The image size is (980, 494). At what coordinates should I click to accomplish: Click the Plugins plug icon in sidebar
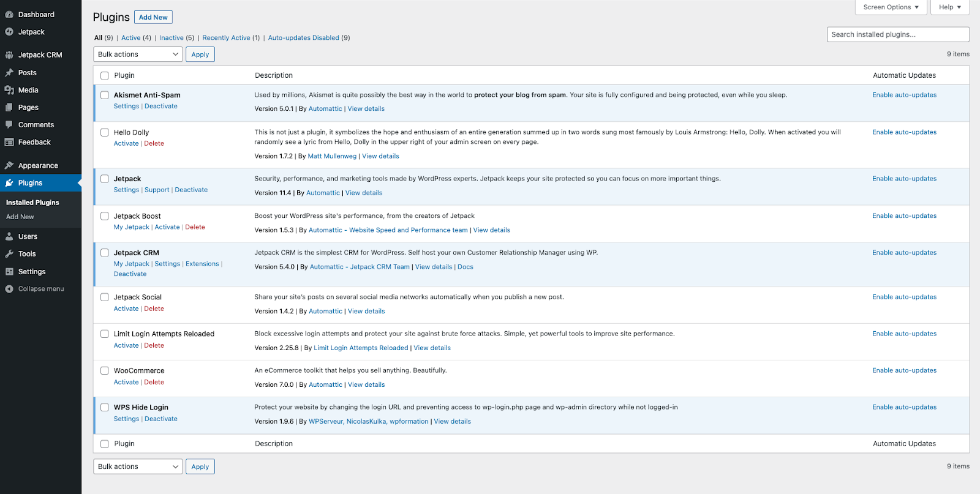pos(9,183)
